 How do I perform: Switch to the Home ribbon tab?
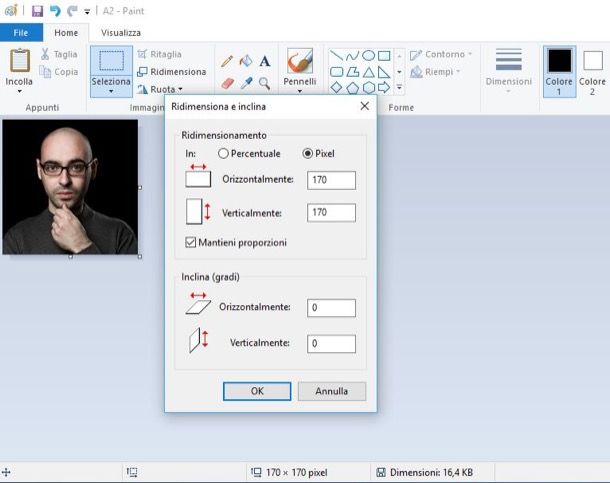tap(66, 33)
